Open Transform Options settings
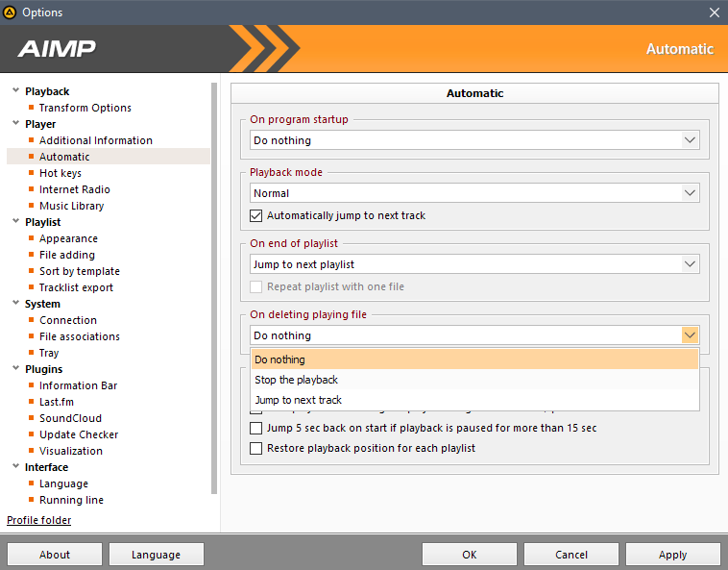This screenshot has height=570, width=728. click(x=85, y=108)
